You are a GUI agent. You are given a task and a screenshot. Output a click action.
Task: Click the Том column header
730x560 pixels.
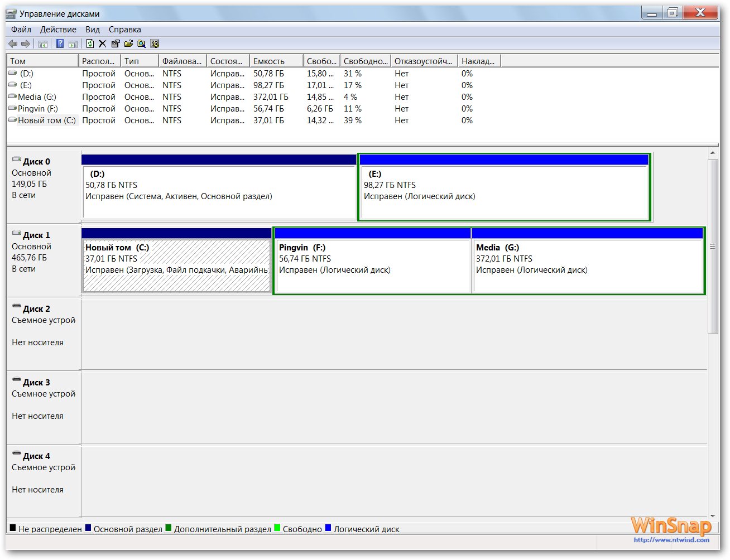[42, 61]
